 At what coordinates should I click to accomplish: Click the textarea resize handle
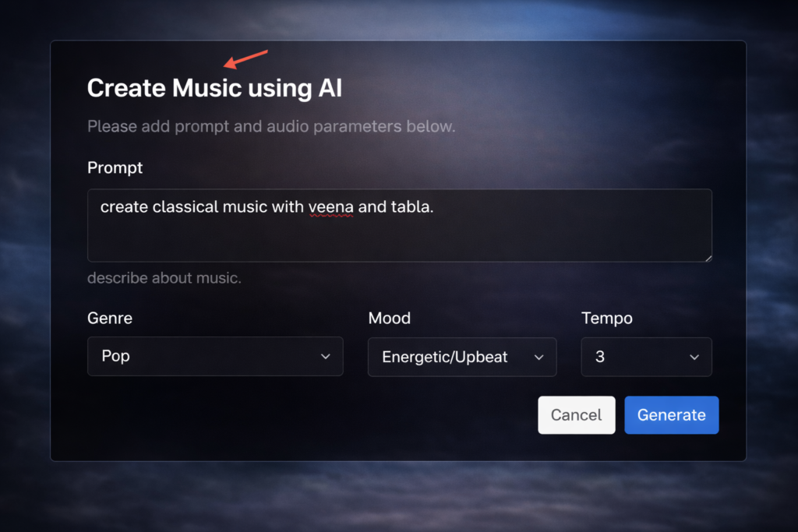(x=708, y=256)
